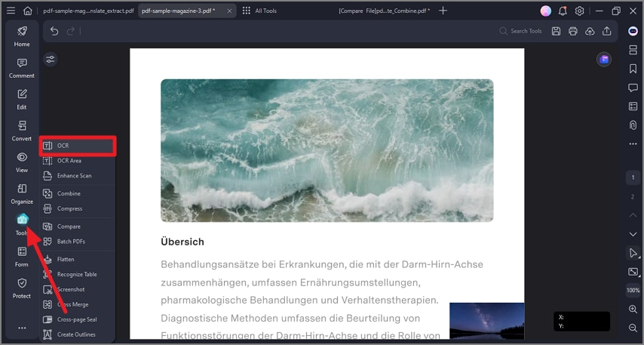Click the Compress PDF option
The width and height of the screenshot is (644, 345).
(x=78, y=208)
